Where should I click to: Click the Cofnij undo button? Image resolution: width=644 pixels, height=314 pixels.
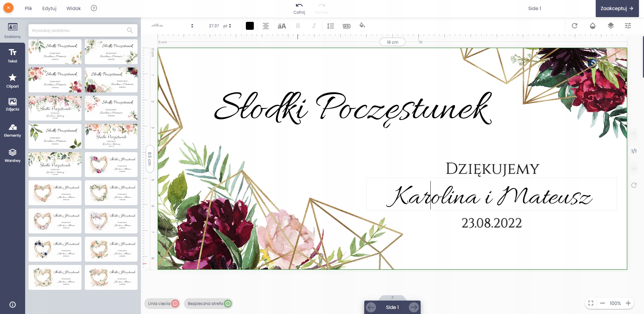tap(299, 8)
